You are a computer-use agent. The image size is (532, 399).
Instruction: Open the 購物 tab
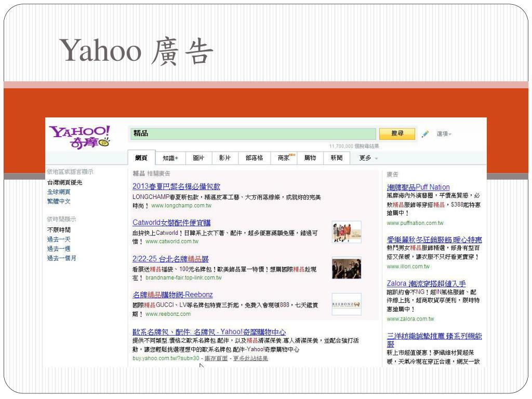tap(310, 158)
